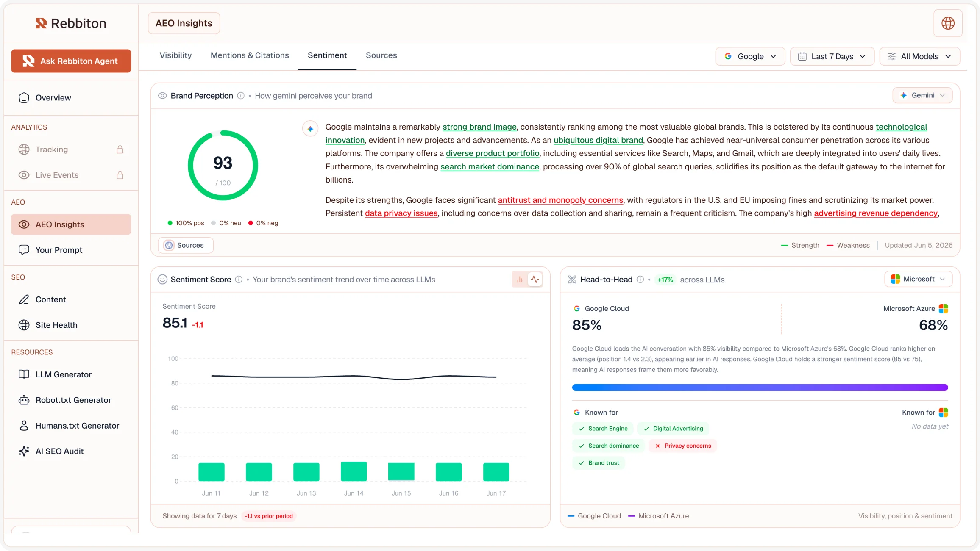The height and width of the screenshot is (551, 980).
Task: Open Your Prompt in sidebar
Action: click(71, 250)
